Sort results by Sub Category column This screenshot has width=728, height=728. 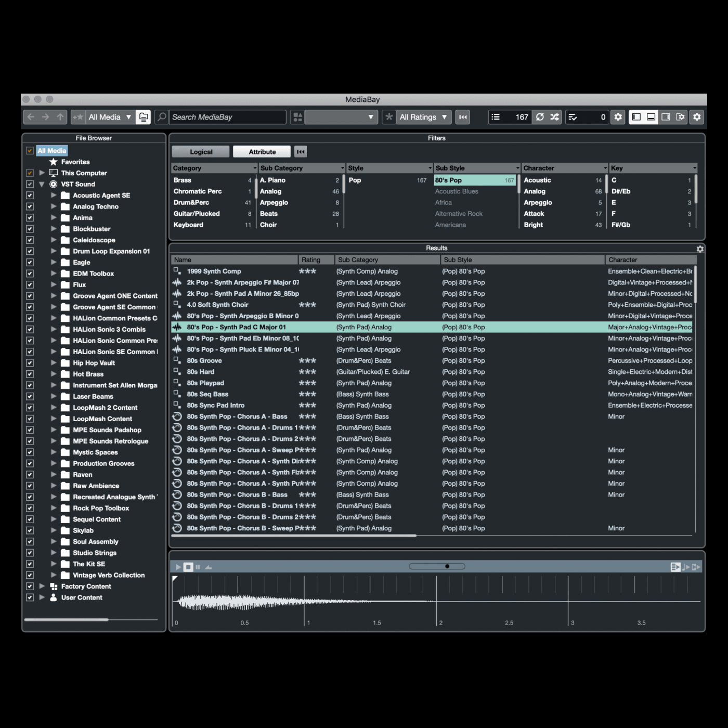(387, 260)
